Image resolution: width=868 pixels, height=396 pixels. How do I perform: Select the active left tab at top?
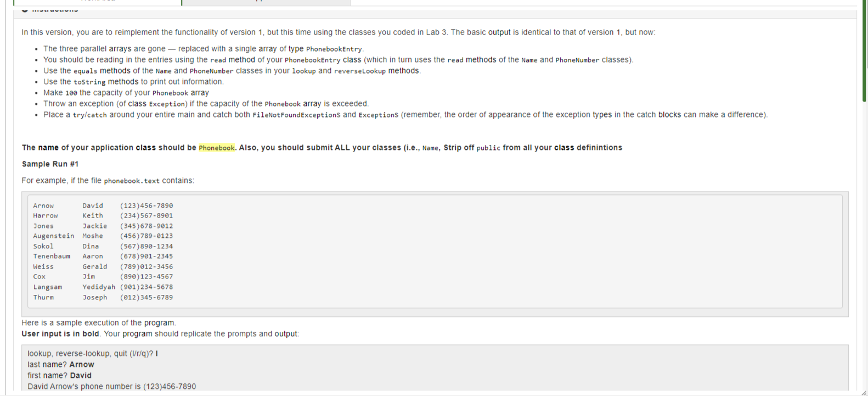[x=97, y=2]
